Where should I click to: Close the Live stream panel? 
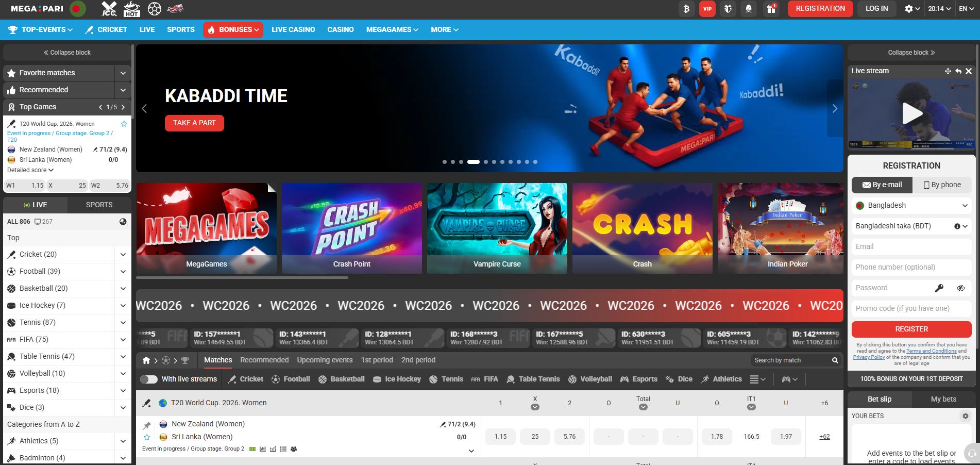click(x=969, y=71)
